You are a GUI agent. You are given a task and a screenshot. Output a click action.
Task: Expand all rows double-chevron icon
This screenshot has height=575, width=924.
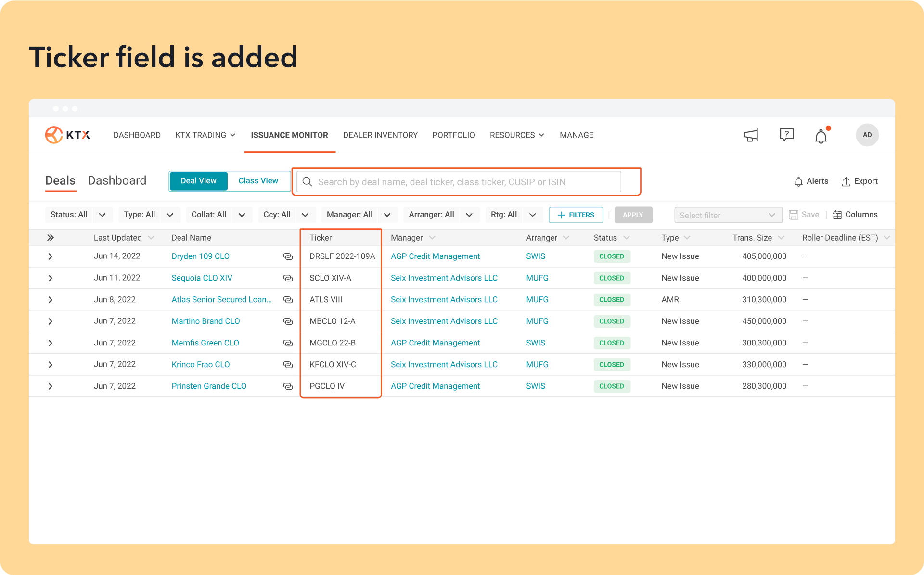50,238
